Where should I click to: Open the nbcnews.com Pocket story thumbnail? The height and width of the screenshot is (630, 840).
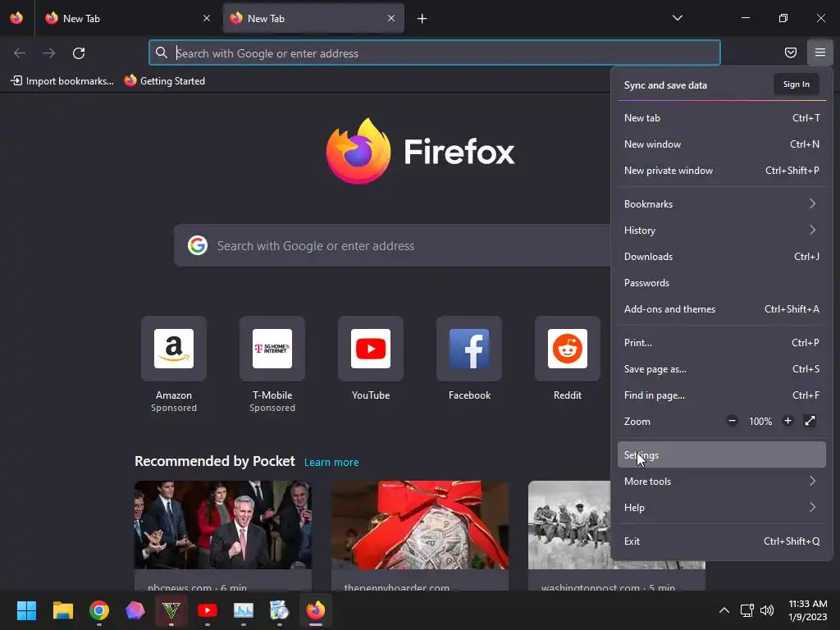(223, 525)
